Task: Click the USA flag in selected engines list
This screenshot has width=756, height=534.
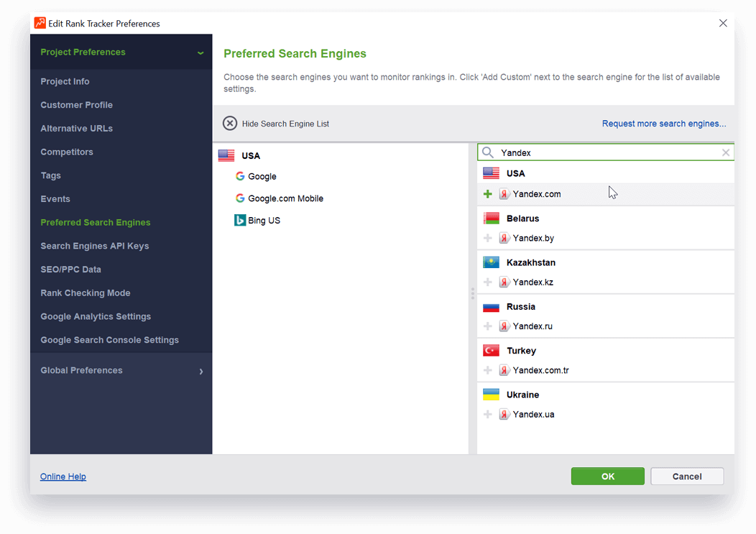Action: click(x=226, y=155)
